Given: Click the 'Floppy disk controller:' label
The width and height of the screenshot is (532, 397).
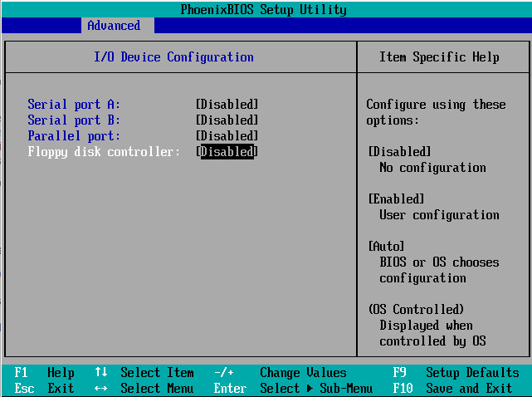Looking at the screenshot, I should pos(104,151).
